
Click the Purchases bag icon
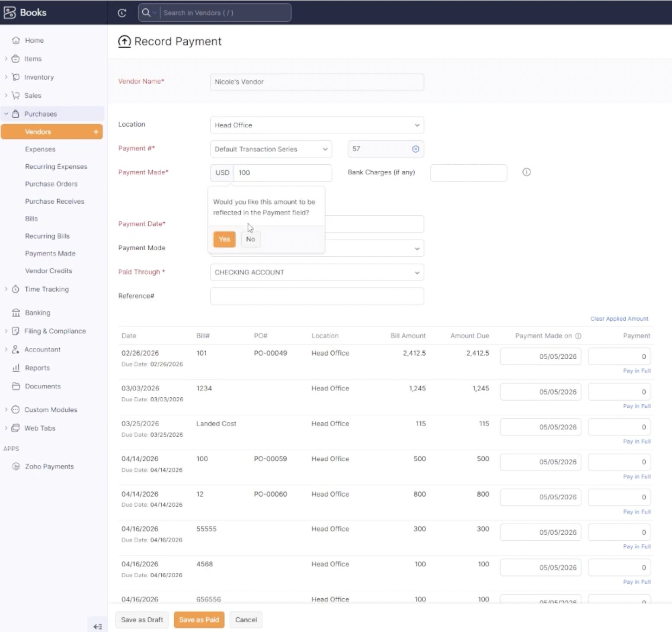(16, 114)
